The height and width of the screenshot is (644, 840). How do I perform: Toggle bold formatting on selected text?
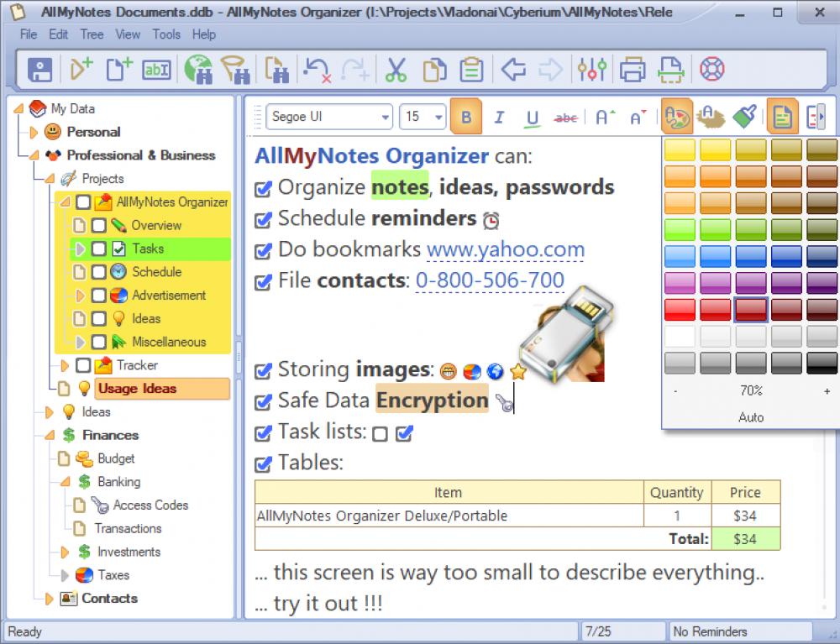(x=466, y=115)
